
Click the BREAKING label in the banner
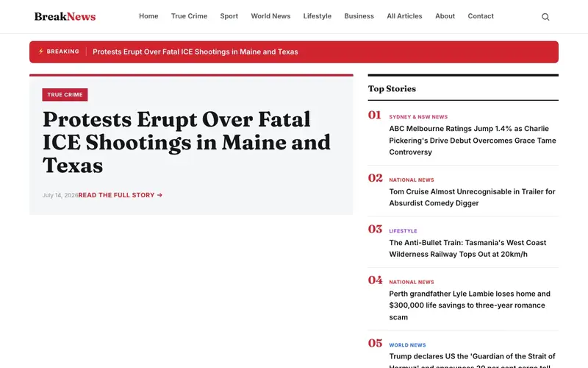[x=63, y=52]
